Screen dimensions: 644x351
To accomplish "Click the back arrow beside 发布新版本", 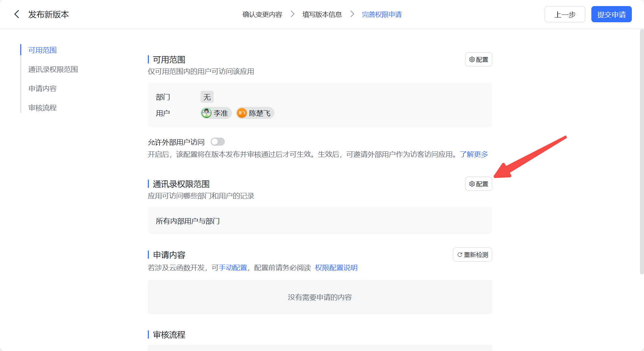I will tap(17, 14).
